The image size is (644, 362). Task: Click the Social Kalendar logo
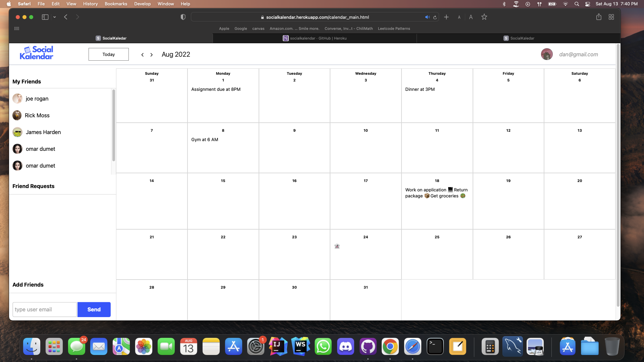pyautogui.click(x=37, y=52)
